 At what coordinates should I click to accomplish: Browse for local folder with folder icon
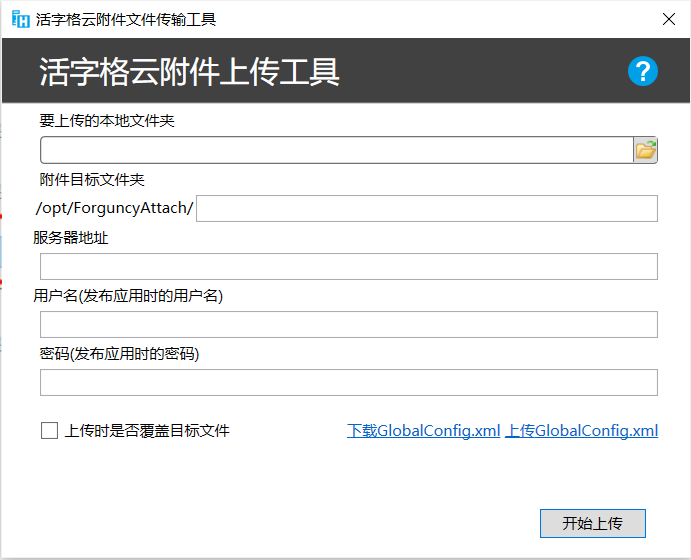point(645,150)
